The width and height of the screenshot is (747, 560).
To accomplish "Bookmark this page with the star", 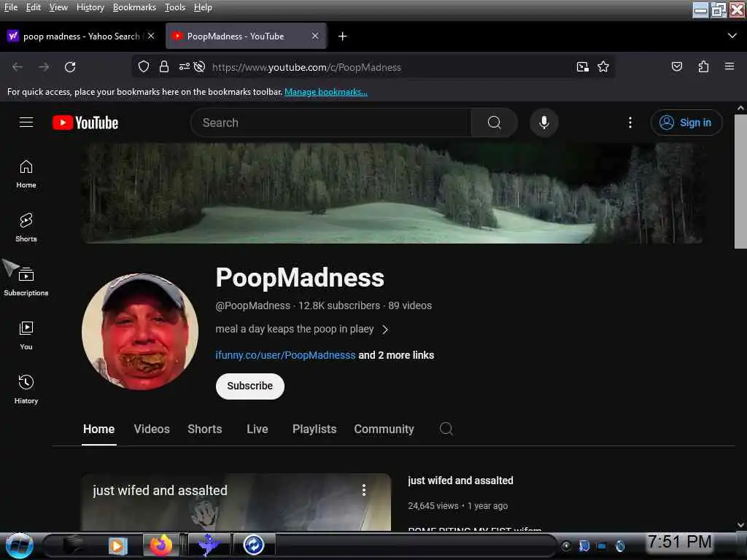I will [603, 66].
